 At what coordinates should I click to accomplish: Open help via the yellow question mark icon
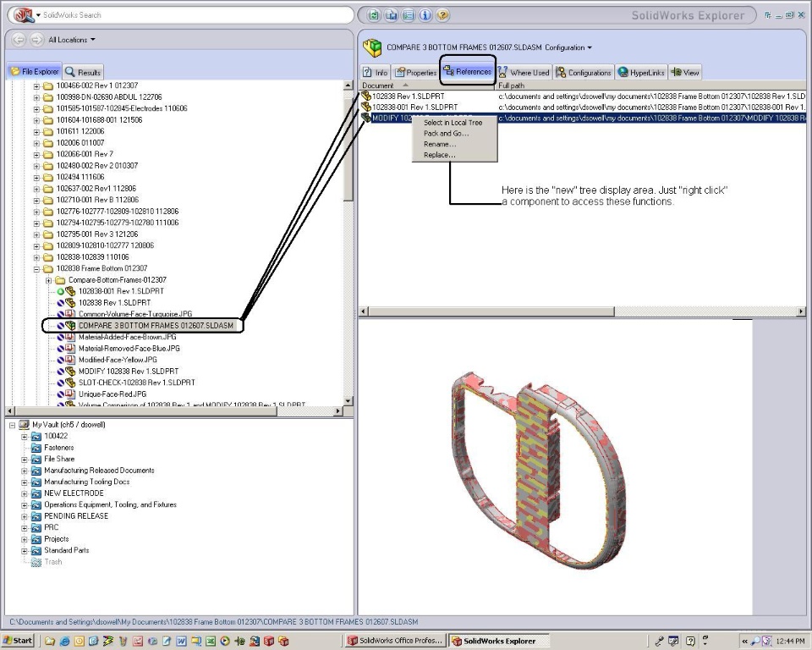click(x=442, y=15)
